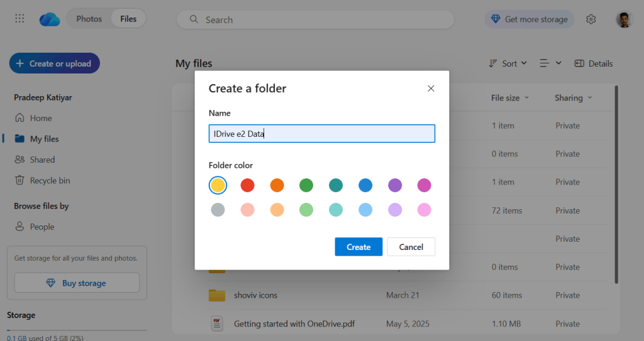
Task: Click the 0.1 GB storage usage link
Action: [x=16, y=338]
